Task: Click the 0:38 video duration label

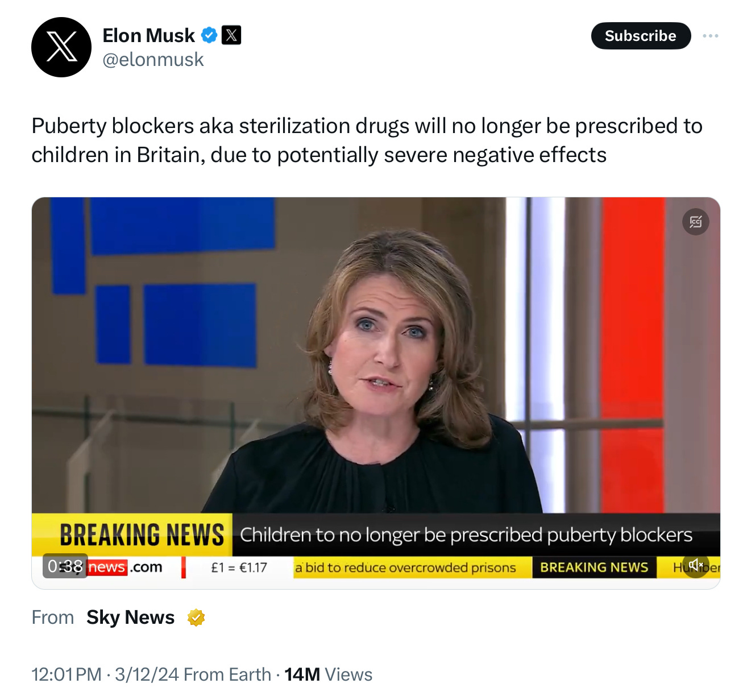Action: (x=65, y=566)
